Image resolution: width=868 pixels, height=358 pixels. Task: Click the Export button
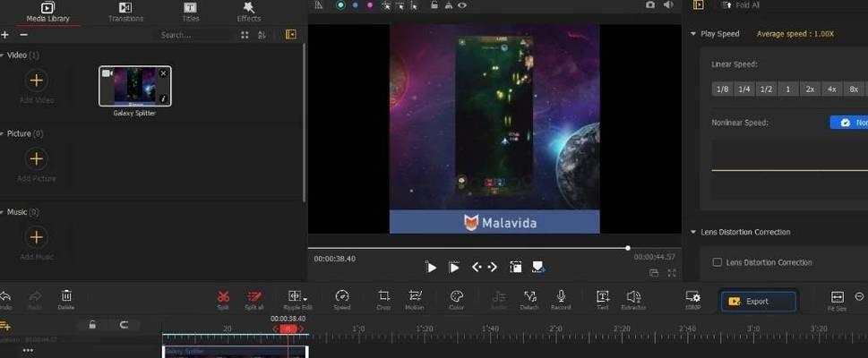(759, 302)
